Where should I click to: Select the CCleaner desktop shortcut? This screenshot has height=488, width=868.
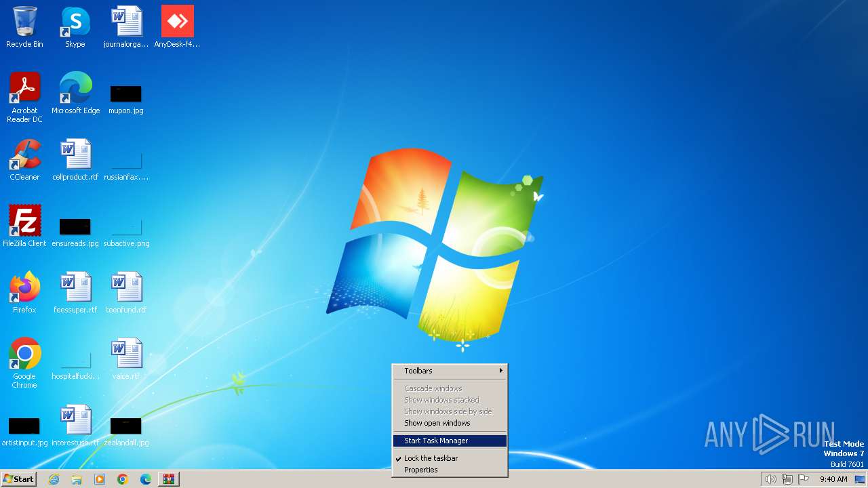click(x=24, y=160)
